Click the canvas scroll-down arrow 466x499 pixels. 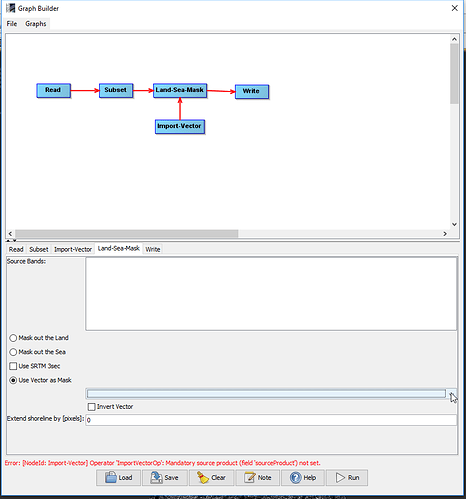click(454, 224)
